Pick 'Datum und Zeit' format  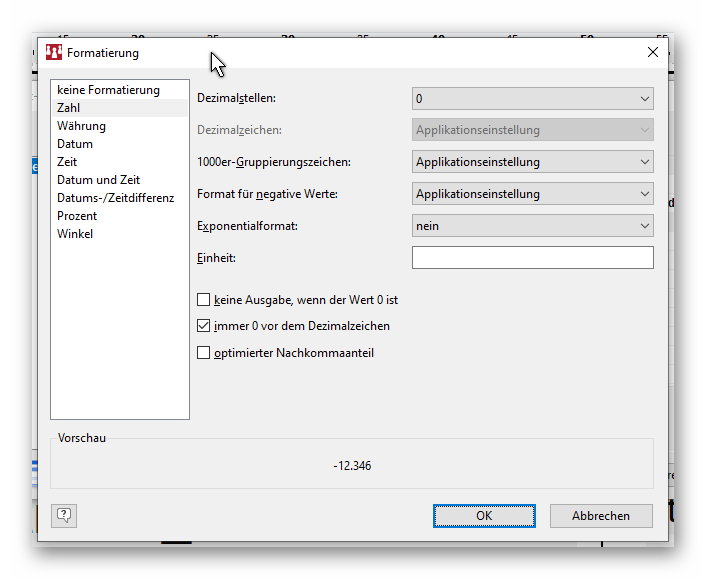pyautogui.click(x=98, y=180)
